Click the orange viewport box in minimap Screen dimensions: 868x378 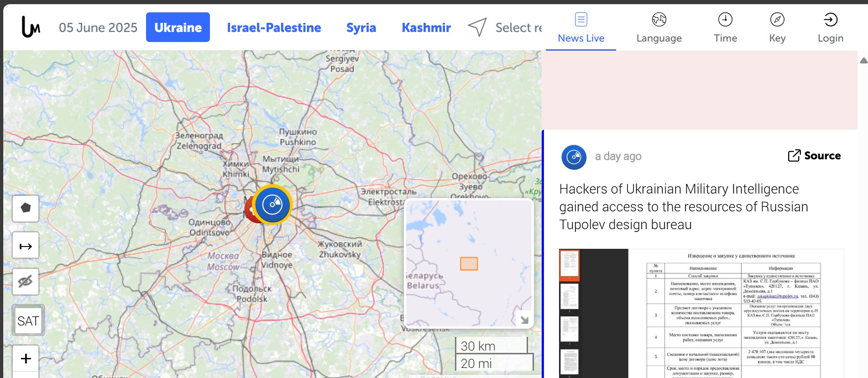(x=469, y=264)
